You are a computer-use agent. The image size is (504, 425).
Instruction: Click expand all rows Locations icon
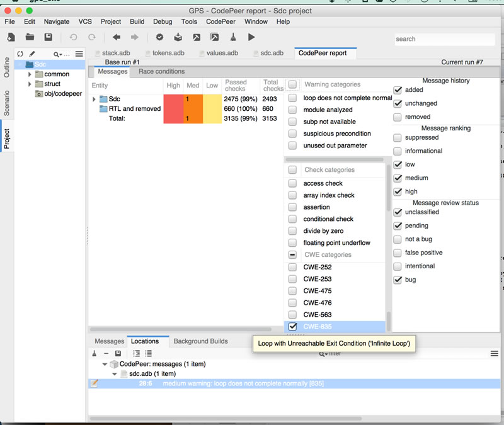(137, 353)
